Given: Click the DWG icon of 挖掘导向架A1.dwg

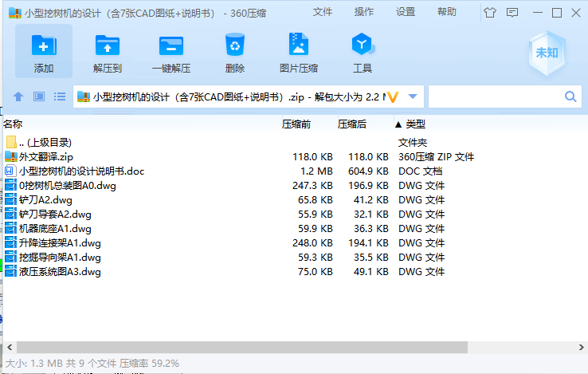Looking at the screenshot, I should coord(10,258).
